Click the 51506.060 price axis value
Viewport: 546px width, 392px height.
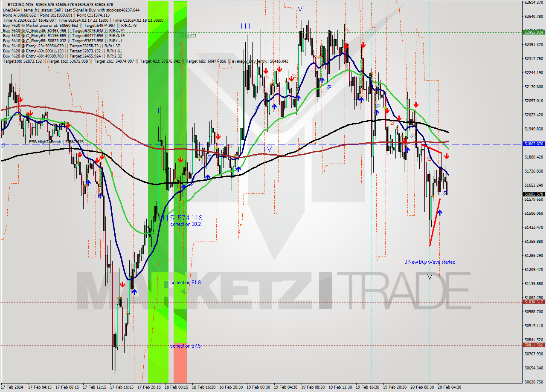click(534, 213)
